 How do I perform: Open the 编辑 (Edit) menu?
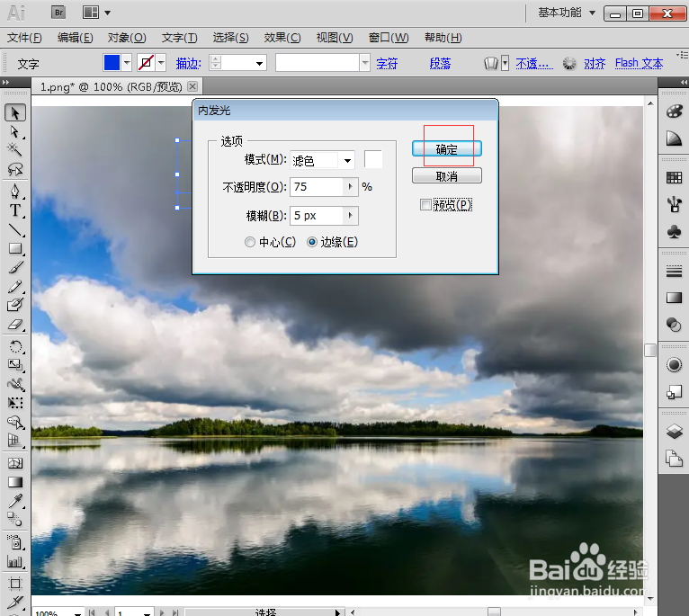[x=76, y=38]
